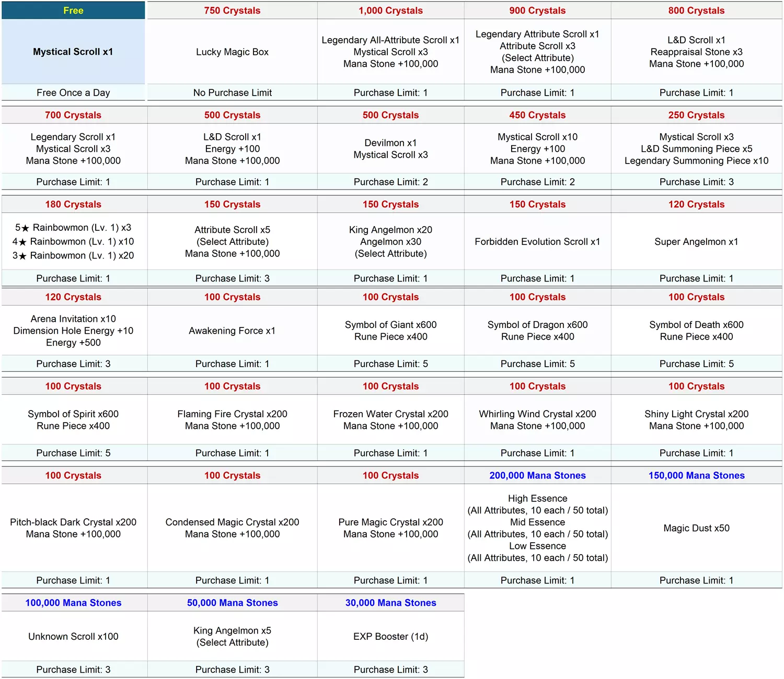This screenshot has width=784, height=679.
Task: Select the 50,000 Mana Stones header
Action: point(232,603)
